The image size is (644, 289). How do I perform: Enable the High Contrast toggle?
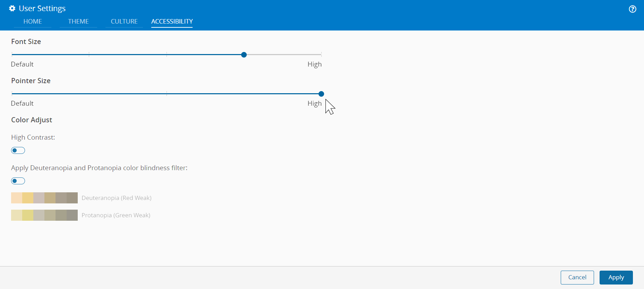(18, 150)
